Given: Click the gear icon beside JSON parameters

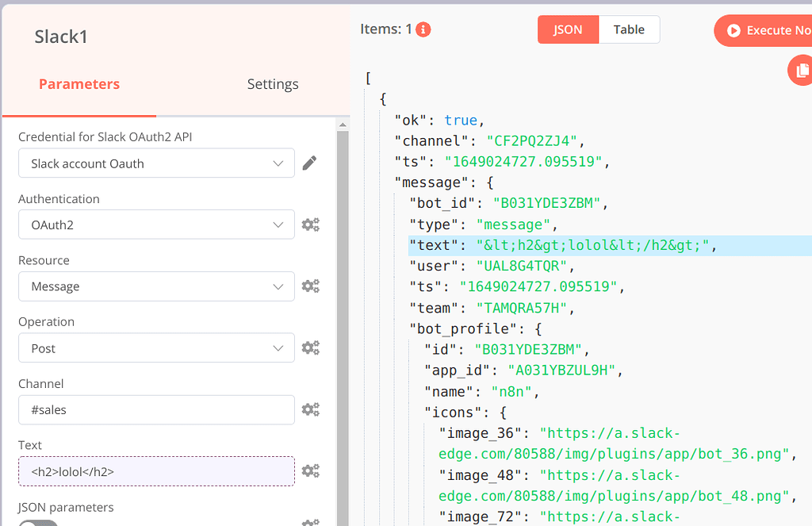Looking at the screenshot, I should (311, 521).
